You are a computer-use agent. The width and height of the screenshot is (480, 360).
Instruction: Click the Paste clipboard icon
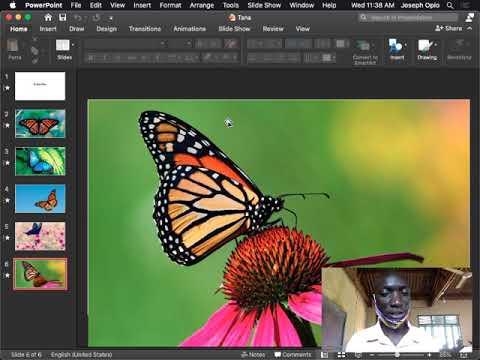coord(13,46)
